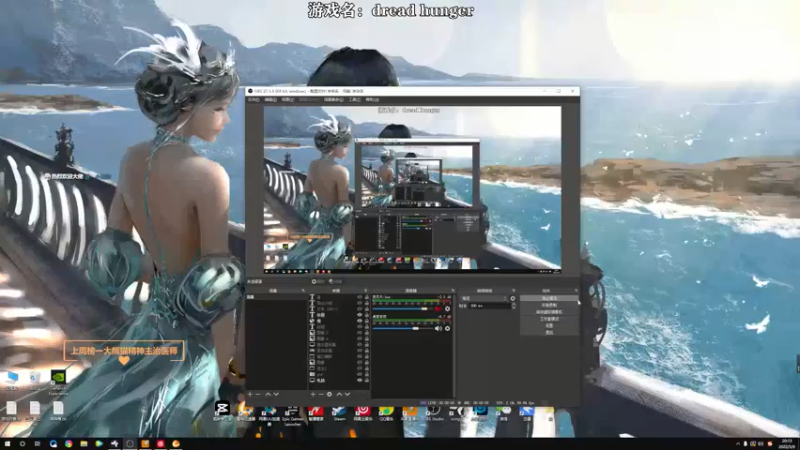
Task: Click the OBS preview canvas
Action: pos(412,189)
